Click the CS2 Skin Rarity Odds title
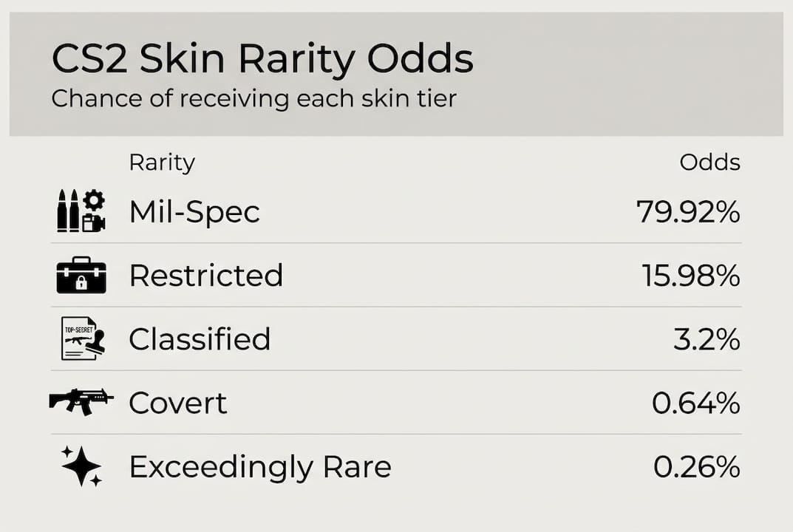The height and width of the screenshot is (532, 793). pyautogui.click(x=262, y=59)
